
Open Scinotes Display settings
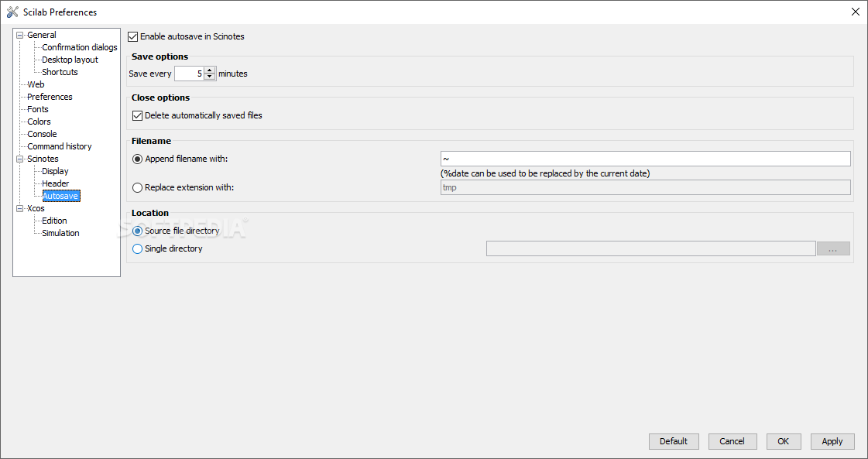[x=55, y=172]
